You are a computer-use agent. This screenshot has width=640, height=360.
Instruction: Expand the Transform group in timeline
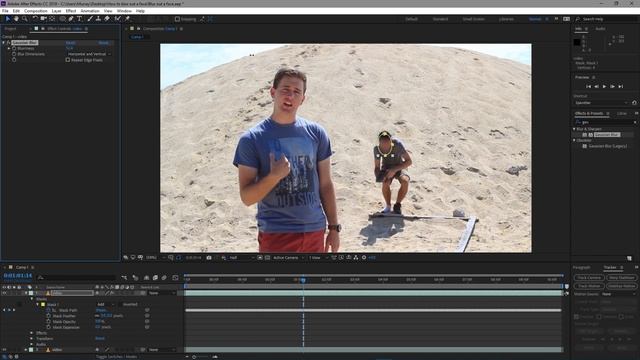[32, 338]
